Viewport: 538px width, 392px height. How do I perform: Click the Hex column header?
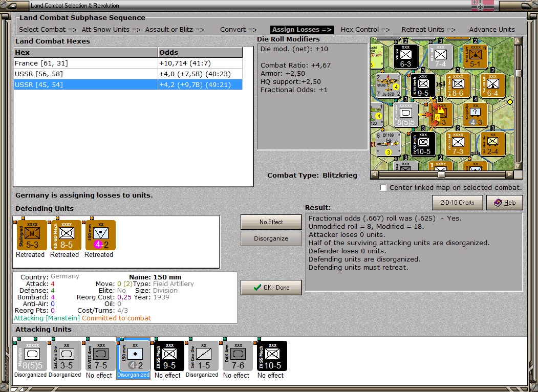pyautogui.click(x=86, y=53)
